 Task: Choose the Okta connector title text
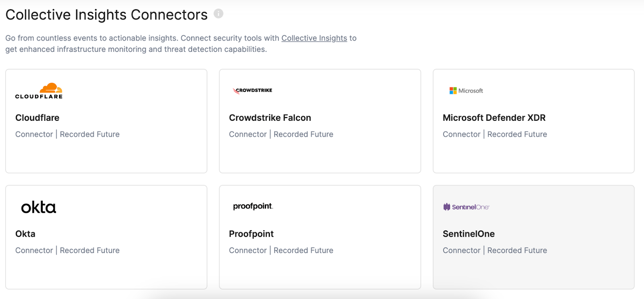point(25,234)
